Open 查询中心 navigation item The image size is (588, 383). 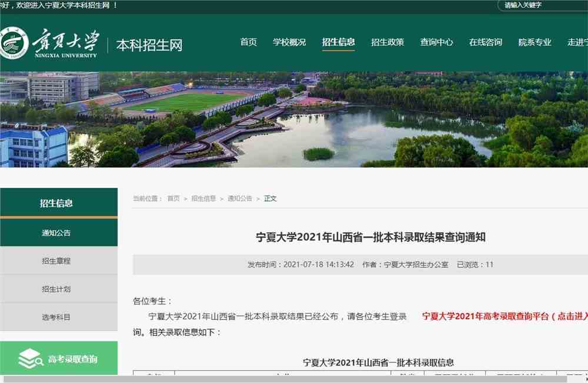coord(436,42)
